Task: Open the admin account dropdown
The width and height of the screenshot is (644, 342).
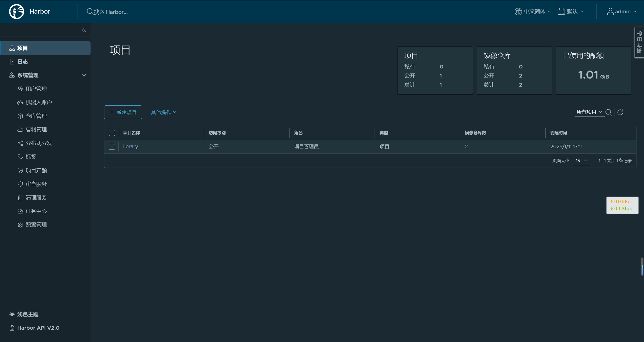Action: pyautogui.click(x=622, y=12)
